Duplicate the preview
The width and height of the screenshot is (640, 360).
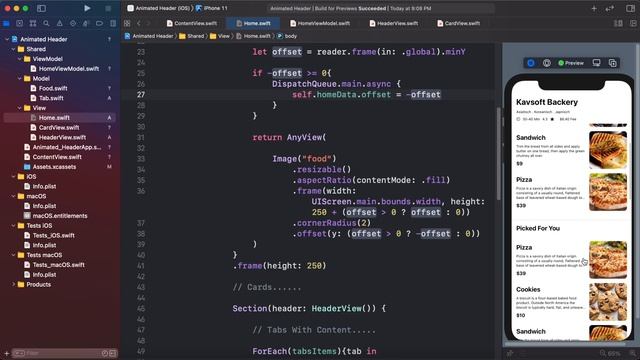pos(612,63)
